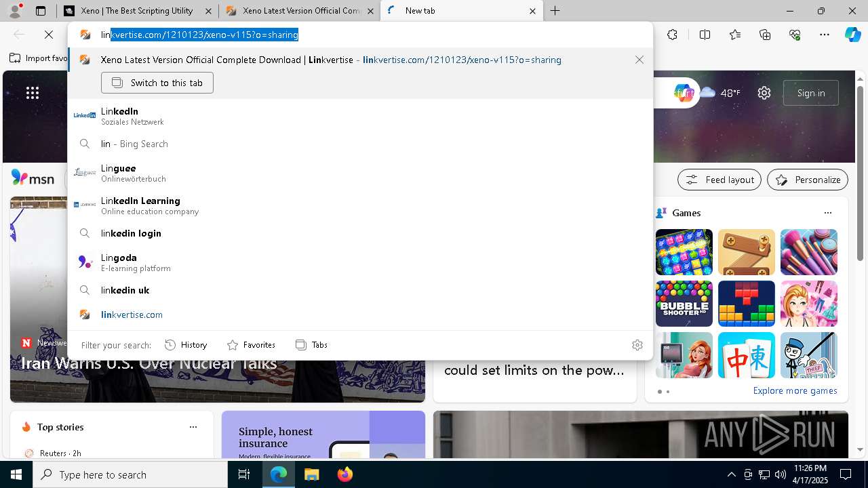The image size is (868, 488).
Task: Open Top stories more options
Action: point(193,427)
